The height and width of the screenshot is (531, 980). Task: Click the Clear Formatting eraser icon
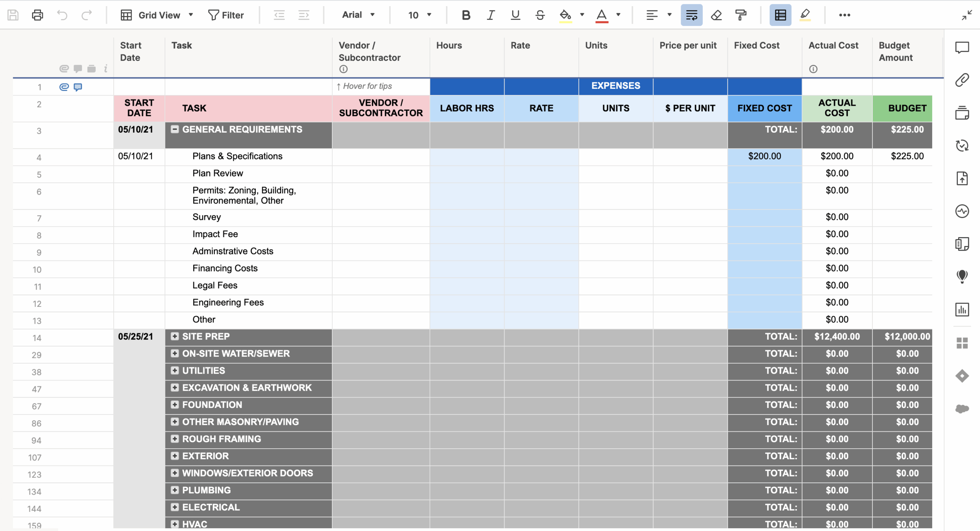tap(715, 15)
